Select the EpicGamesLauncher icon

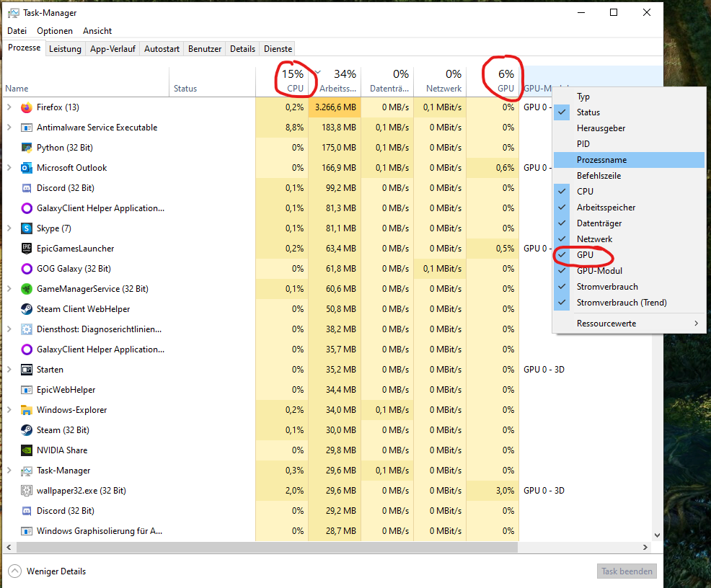click(x=27, y=249)
